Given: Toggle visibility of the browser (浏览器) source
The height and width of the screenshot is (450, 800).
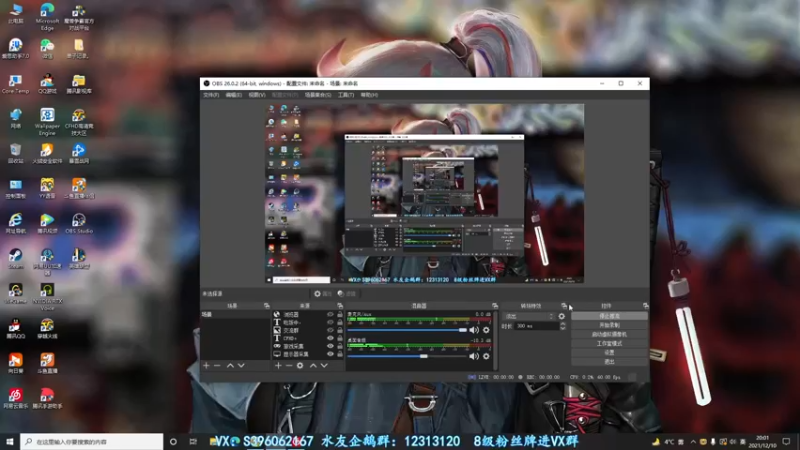Looking at the screenshot, I should (330, 315).
